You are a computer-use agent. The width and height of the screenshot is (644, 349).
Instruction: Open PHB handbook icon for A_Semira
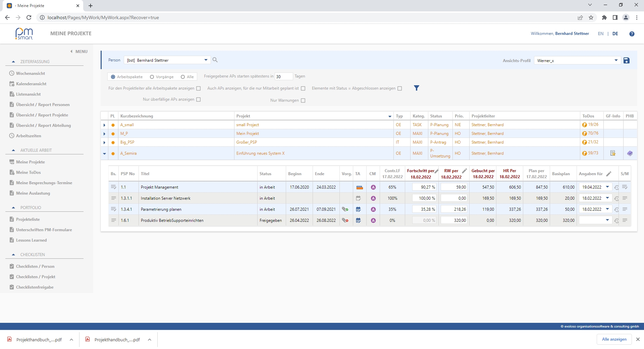point(630,153)
